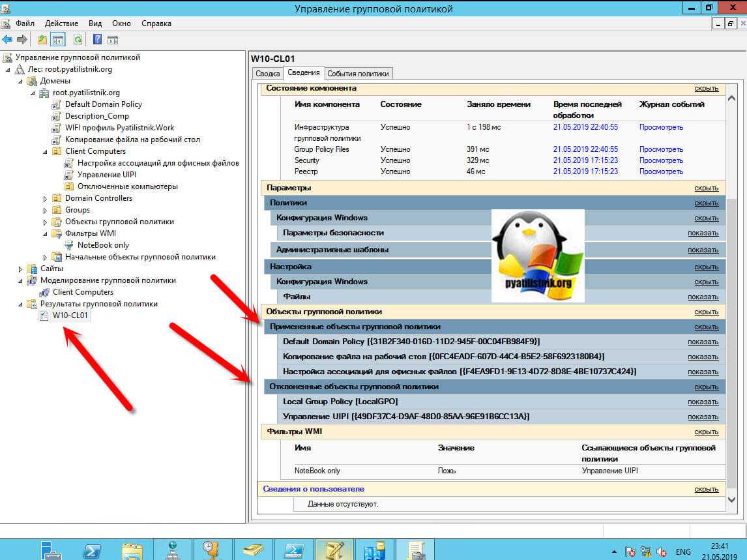Expand the Domain Controllers node
747x560 pixels.
point(46,198)
